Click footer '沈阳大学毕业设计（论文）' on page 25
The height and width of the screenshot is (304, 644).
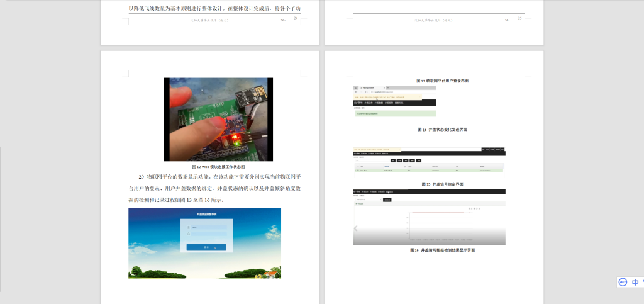point(434,20)
